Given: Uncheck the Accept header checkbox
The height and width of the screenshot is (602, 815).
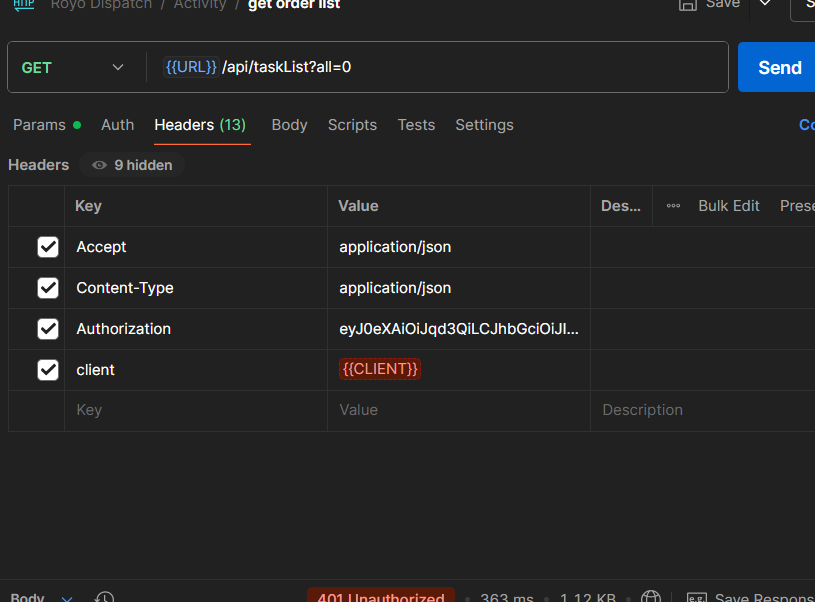Looking at the screenshot, I should (x=48, y=247).
